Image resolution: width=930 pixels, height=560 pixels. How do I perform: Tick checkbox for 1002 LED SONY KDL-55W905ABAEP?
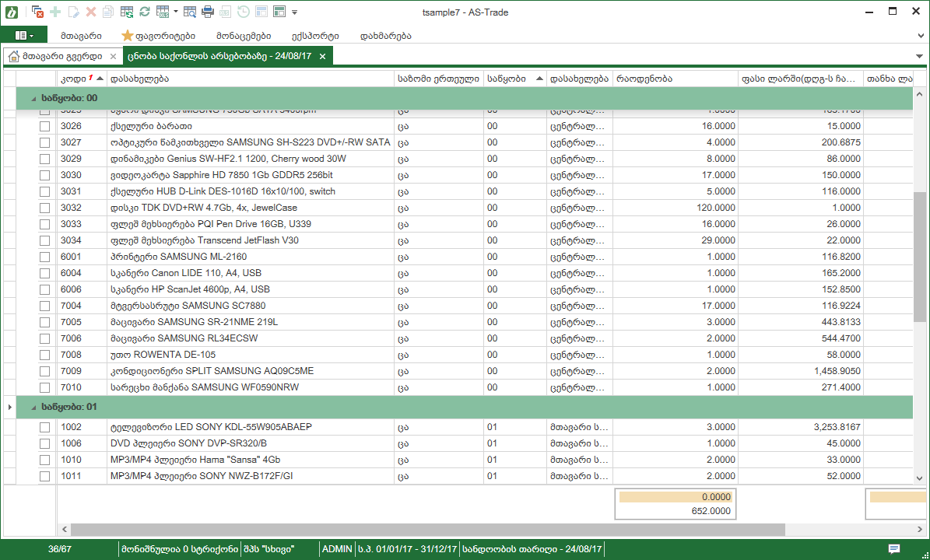(44, 427)
